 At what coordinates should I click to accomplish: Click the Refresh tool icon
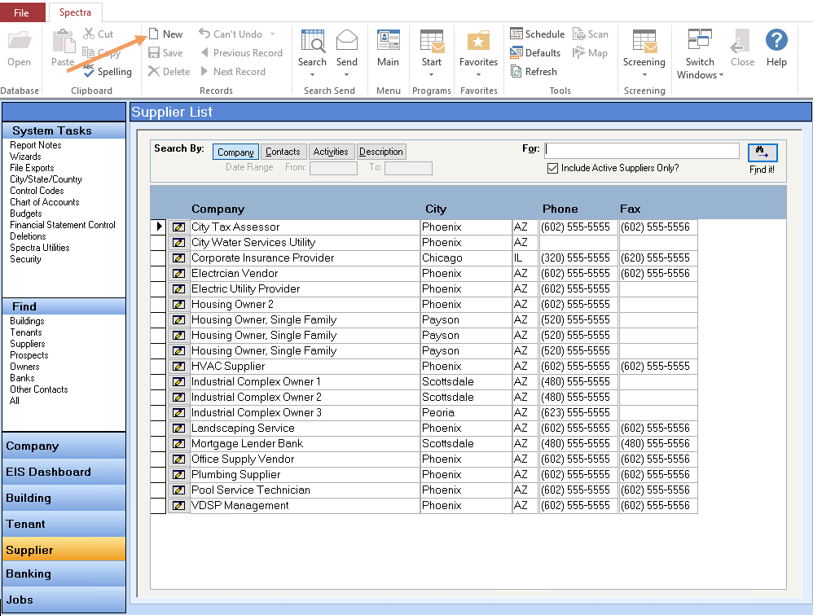[x=516, y=71]
